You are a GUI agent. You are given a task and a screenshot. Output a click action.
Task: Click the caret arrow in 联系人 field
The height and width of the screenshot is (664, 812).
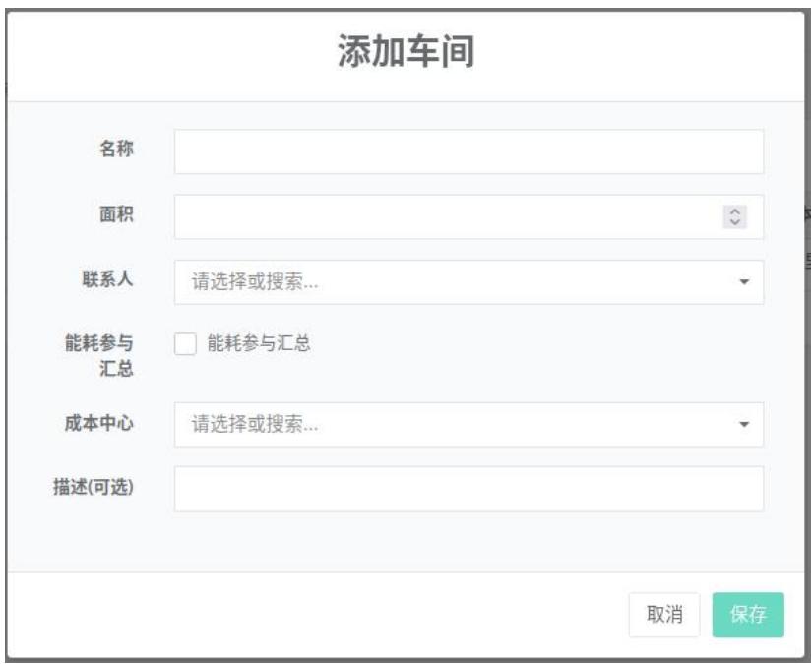[744, 282]
